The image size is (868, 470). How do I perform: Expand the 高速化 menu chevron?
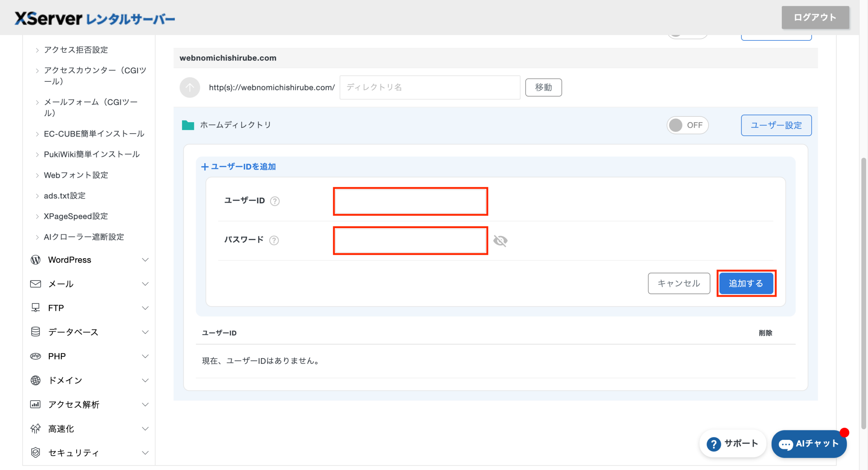[145, 429]
